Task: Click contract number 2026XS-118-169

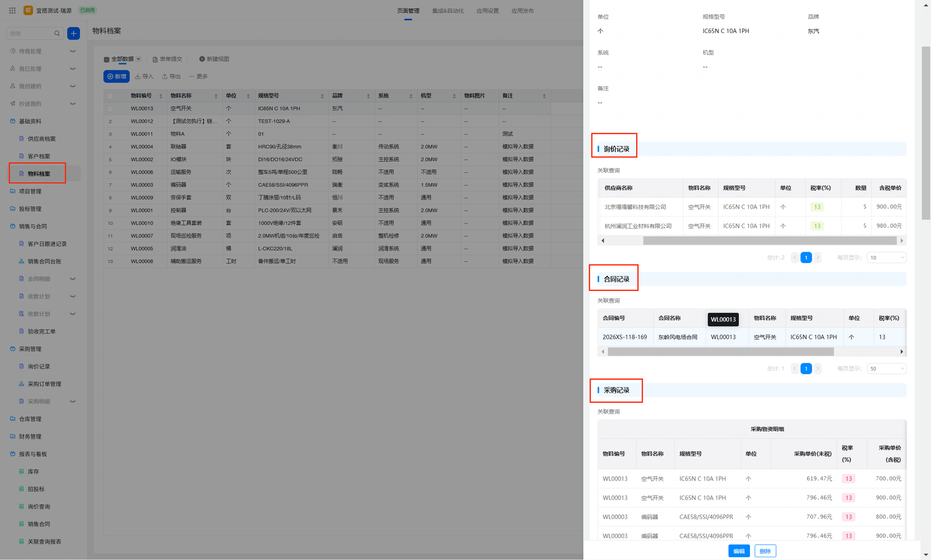Action: click(625, 337)
